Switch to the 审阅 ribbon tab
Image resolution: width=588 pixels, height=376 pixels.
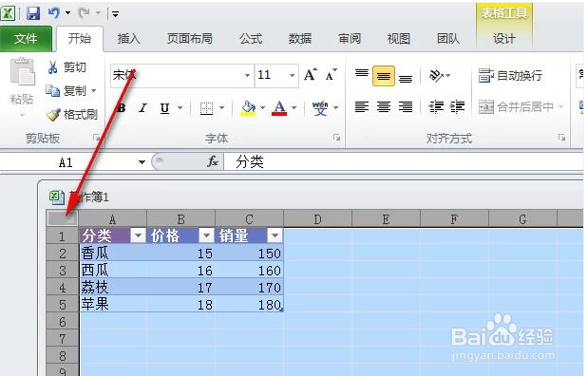click(x=350, y=38)
